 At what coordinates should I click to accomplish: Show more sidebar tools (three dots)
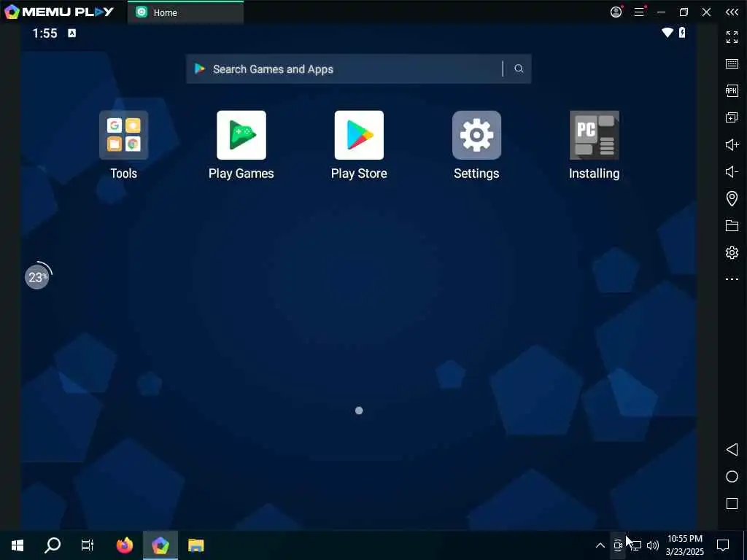[x=732, y=279]
